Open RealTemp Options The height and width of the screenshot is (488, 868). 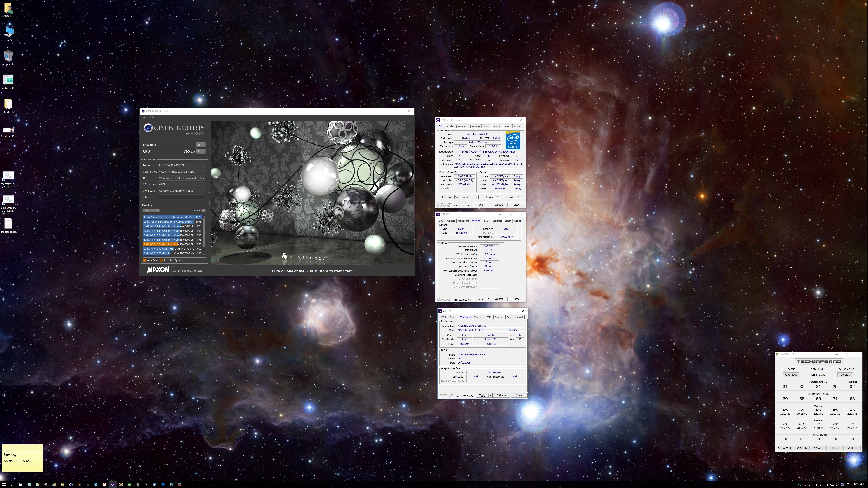(852, 448)
